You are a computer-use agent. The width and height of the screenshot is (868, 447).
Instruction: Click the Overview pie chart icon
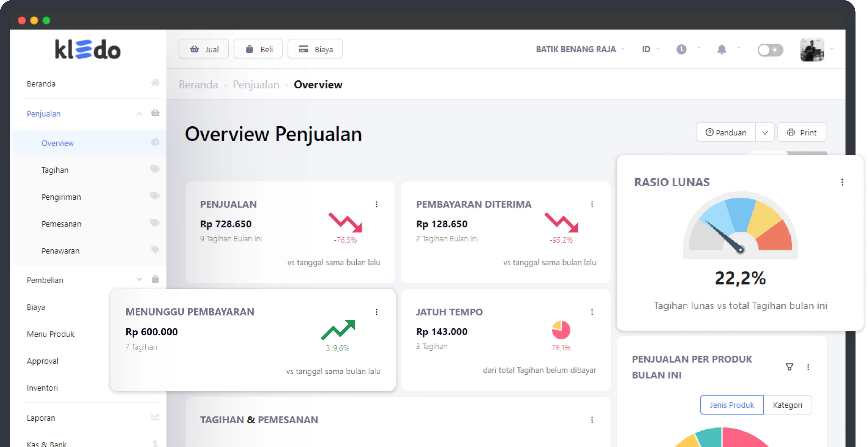pos(155,142)
